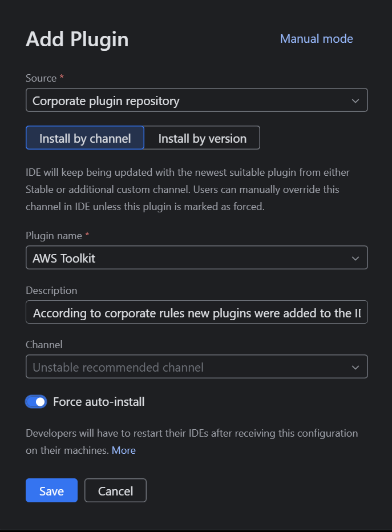Click the Add Plugin dialog title

point(76,39)
